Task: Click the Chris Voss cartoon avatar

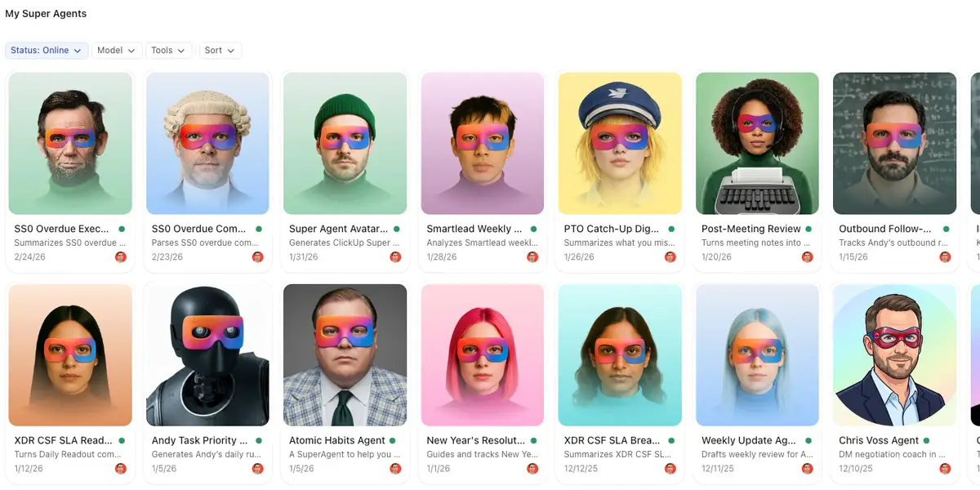Action: [x=894, y=355]
